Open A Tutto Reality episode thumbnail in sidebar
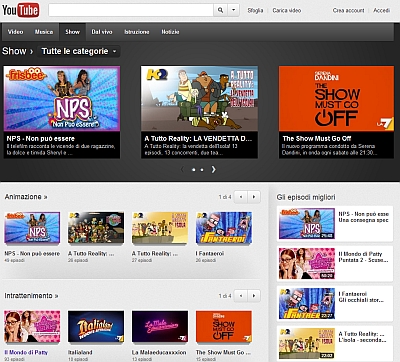The height and width of the screenshot is (362, 400). [x=307, y=343]
